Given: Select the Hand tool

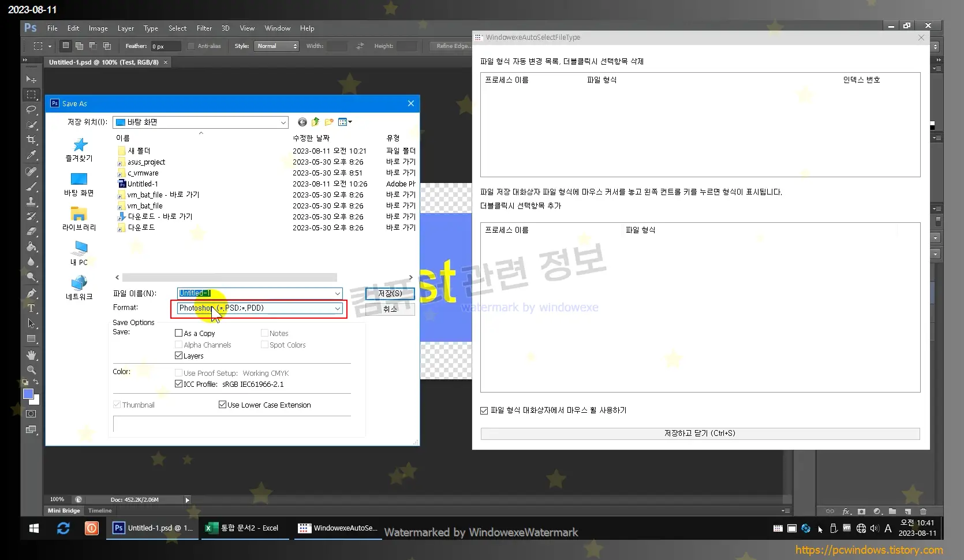Looking at the screenshot, I should coord(31,355).
